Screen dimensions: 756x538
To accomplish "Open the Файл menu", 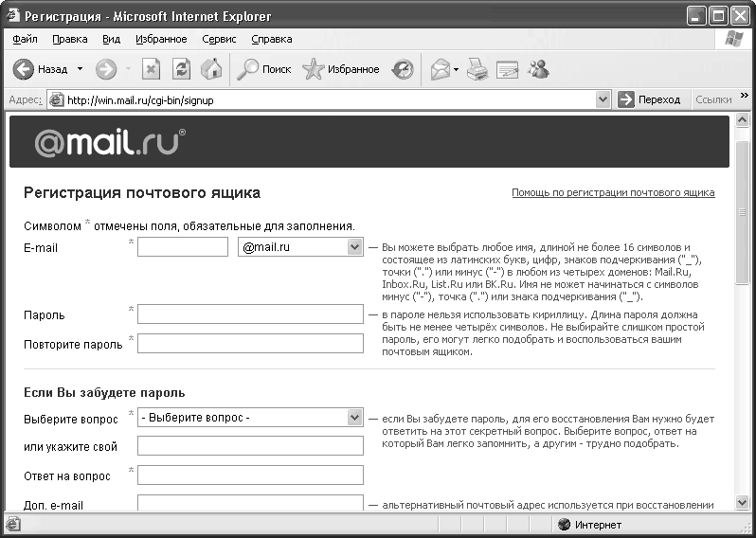I will [x=25, y=39].
